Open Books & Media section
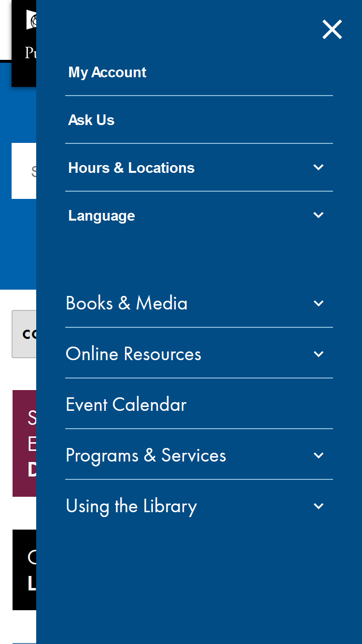This screenshot has width=362, height=644. click(126, 303)
